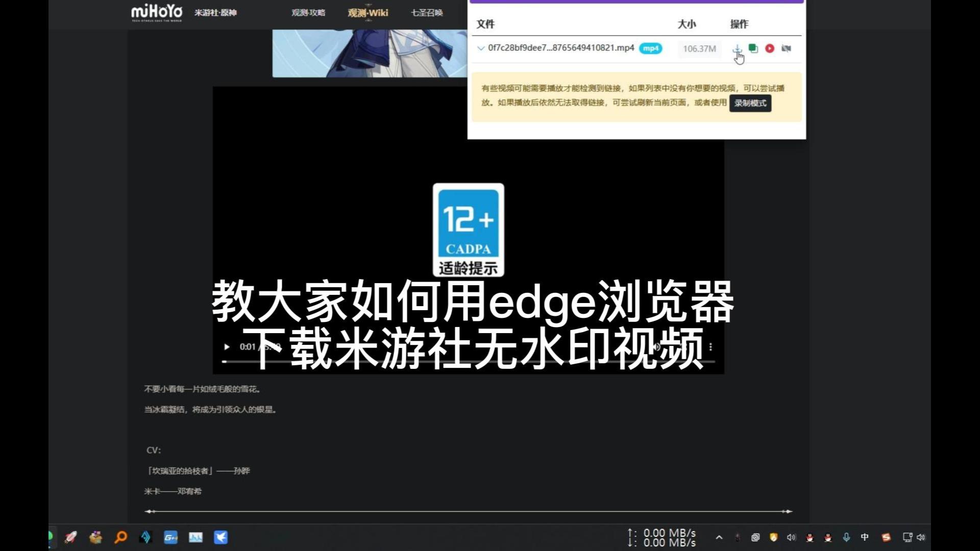This screenshot has height=551, width=980.
Task: Click the microphone tray icon
Action: (846, 537)
